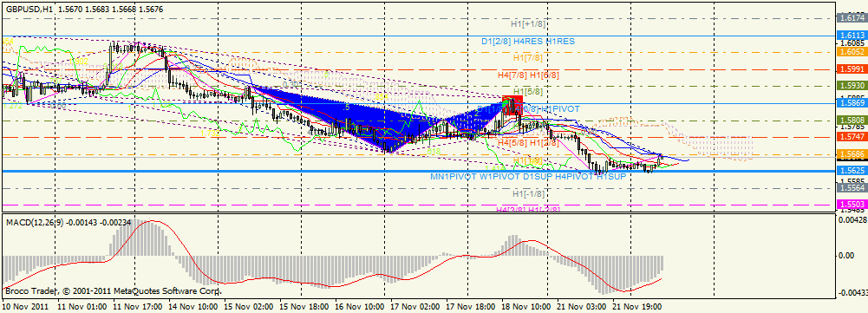Image resolution: width=868 pixels, height=313 pixels.
Task: Click the 14 Nov 10:00 time label
Action: [193, 306]
